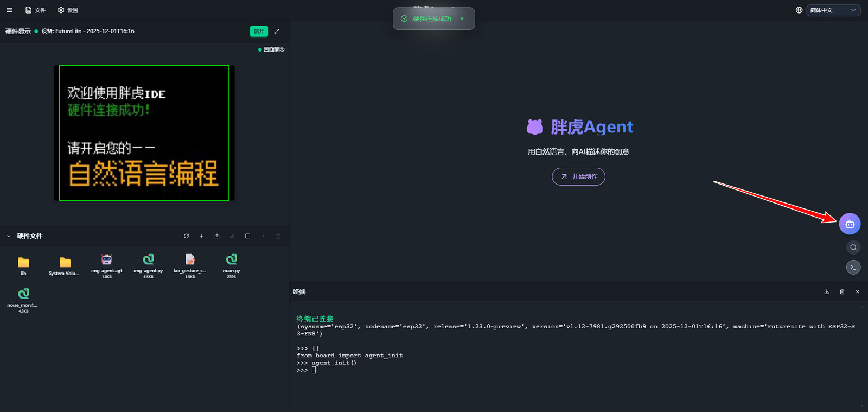Open the AI agent robot floating button
The image size is (868, 412).
click(850, 224)
